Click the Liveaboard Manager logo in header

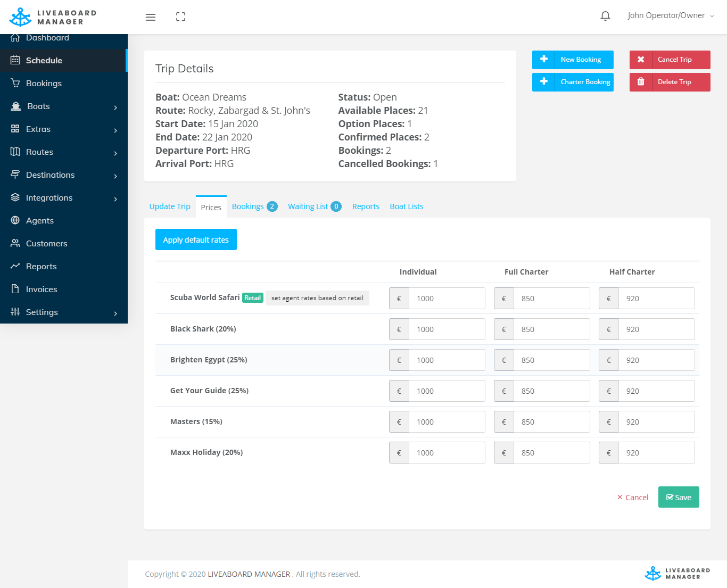point(53,17)
